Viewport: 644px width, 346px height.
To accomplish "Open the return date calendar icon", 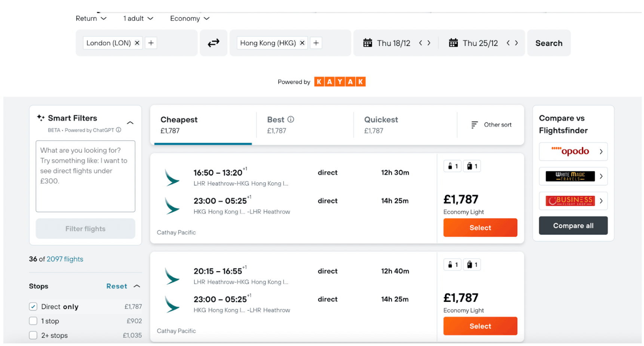I will click(453, 43).
